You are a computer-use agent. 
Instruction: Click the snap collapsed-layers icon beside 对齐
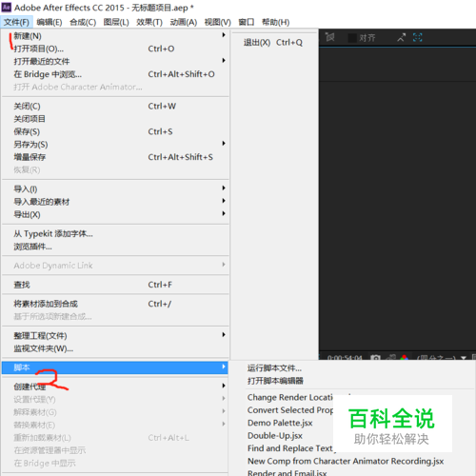[x=401, y=38]
